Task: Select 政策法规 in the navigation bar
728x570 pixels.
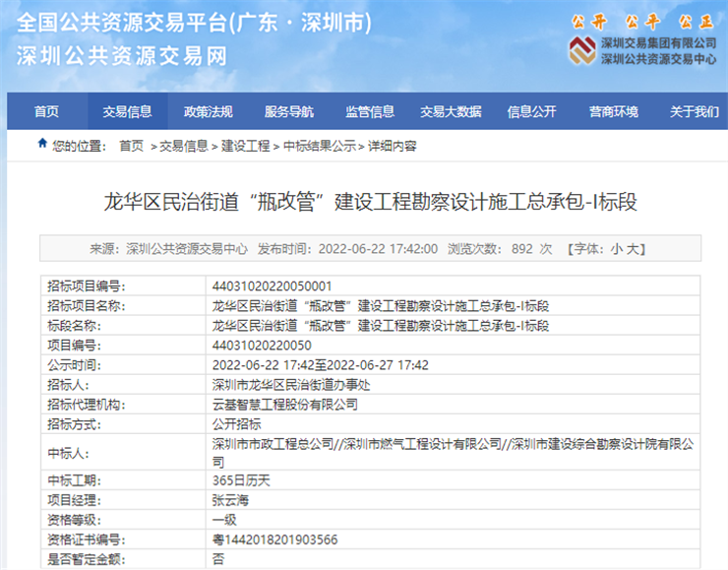Action: (x=208, y=112)
